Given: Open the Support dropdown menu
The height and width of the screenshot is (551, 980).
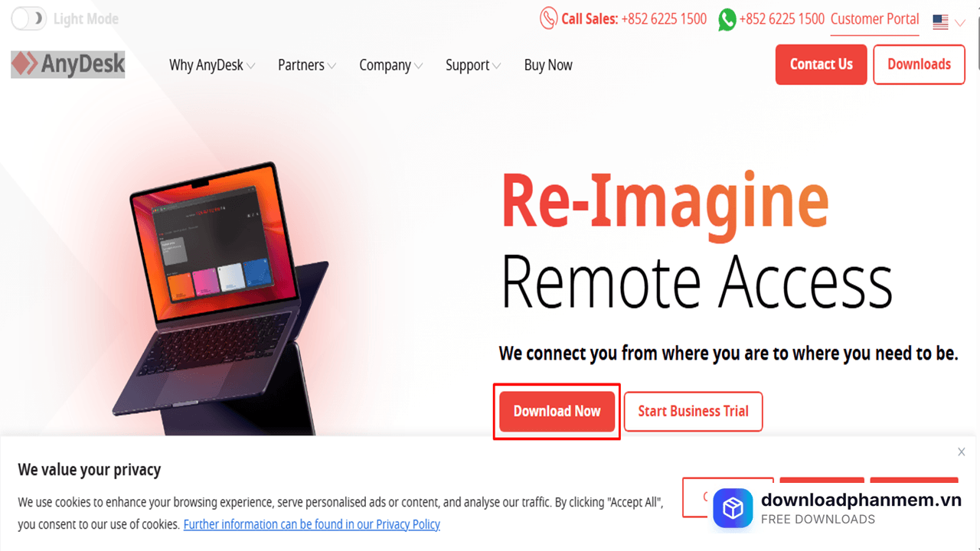Looking at the screenshot, I should [x=473, y=65].
